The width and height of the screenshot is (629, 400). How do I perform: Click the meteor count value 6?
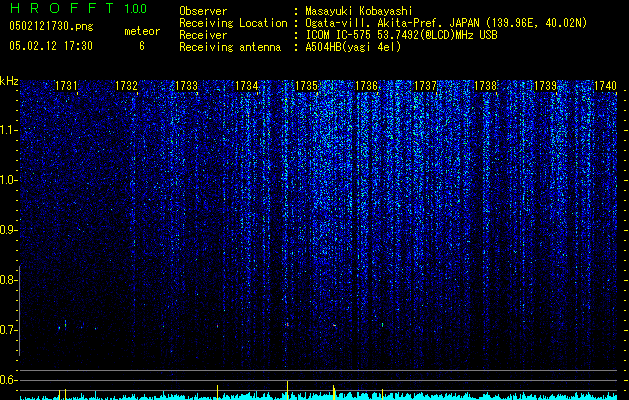click(x=142, y=46)
